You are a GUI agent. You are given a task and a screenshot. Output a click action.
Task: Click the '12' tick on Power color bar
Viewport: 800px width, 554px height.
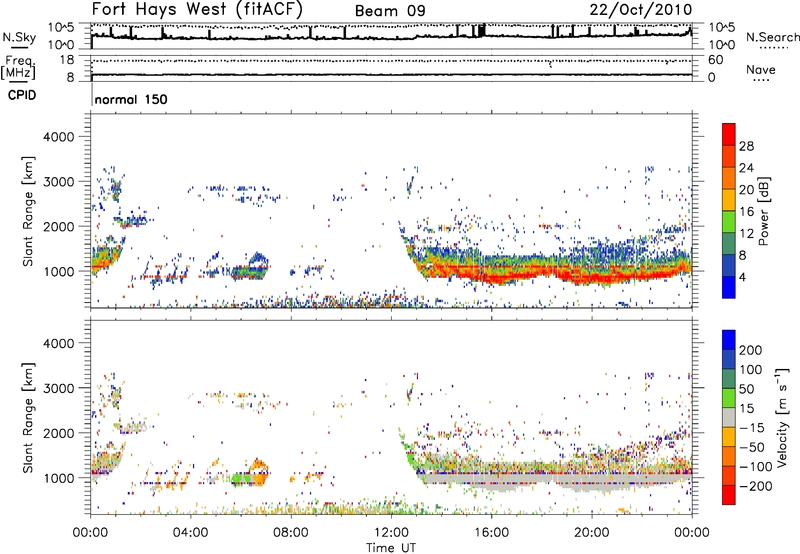click(746, 234)
